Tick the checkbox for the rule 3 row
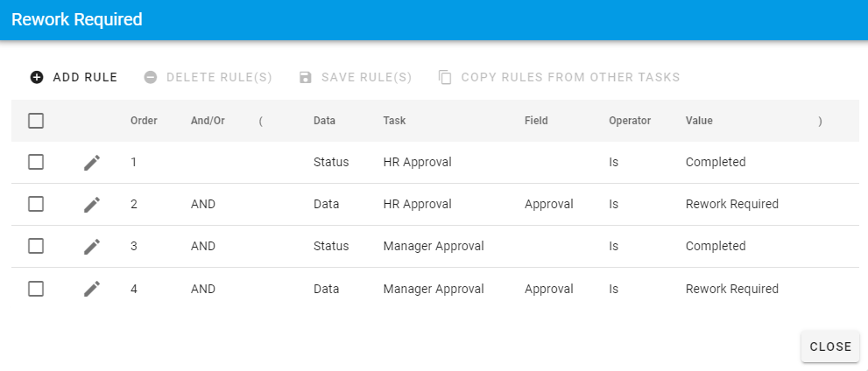Screen dimensions: 868x371 [x=36, y=246]
